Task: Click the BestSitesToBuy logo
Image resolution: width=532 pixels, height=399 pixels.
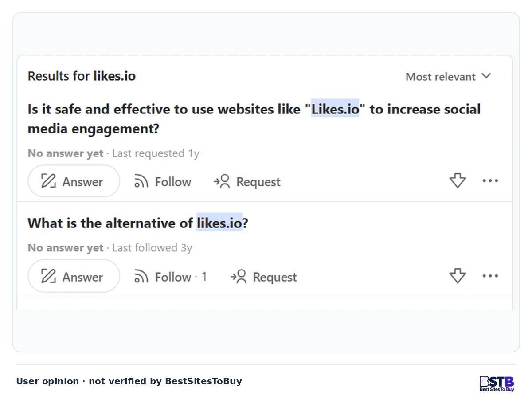Action: point(497,383)
